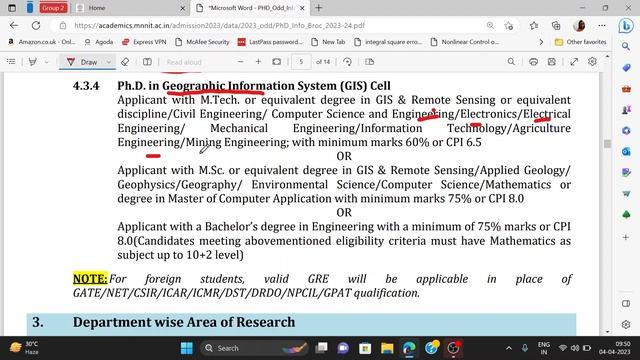Click Fit to width icon
Viewport: 640px width, 360px height.
pos(277,62)
